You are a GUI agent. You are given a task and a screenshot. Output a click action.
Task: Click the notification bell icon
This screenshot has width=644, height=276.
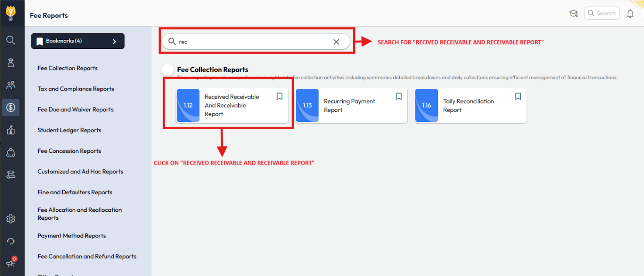coord(630,14)
